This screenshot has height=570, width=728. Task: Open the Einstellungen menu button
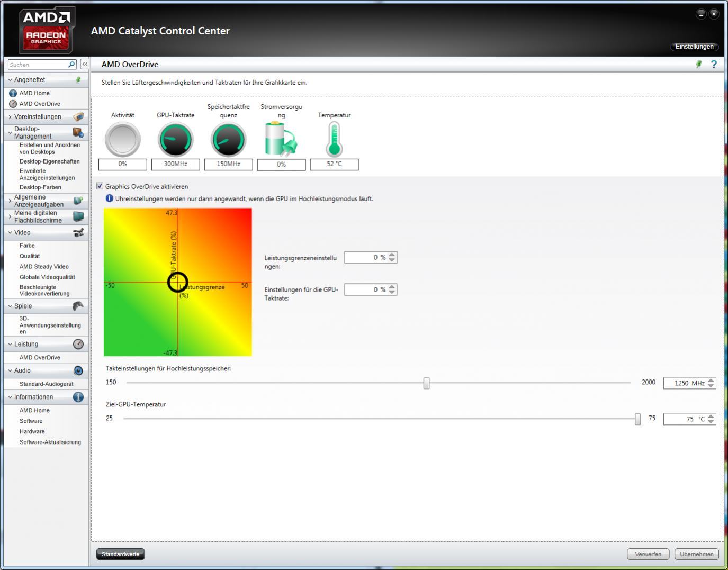pyautogui.click(x=694, y=47)
